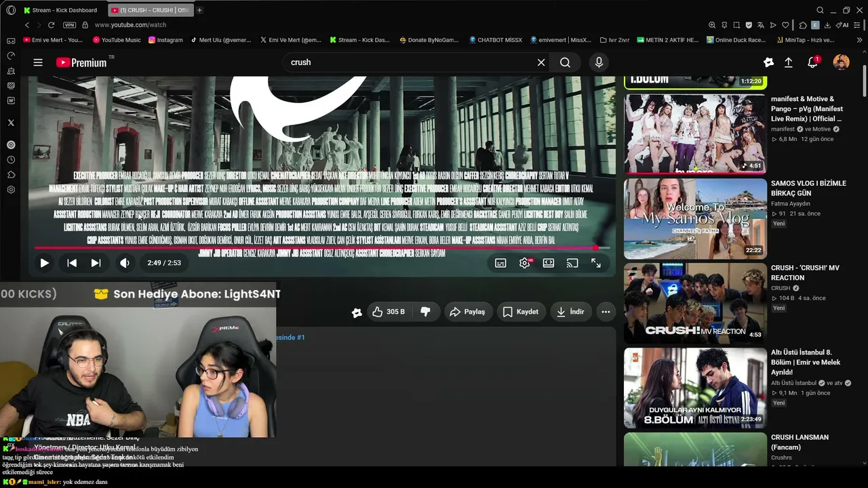Open manifest & Motive pVg remix thumbnail
868x488 pixels.
[x=695, y=134]
